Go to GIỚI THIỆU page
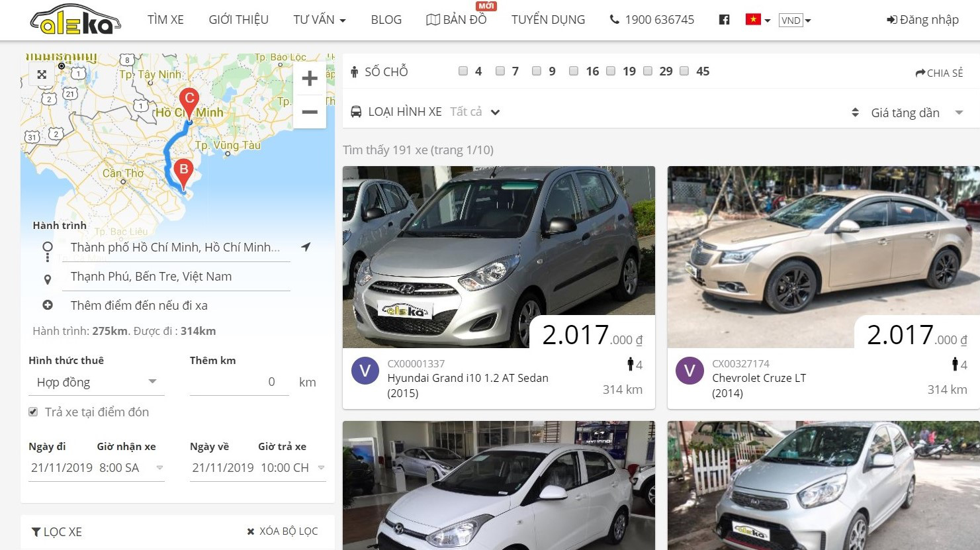Screen dimensions: 980x550 (x=238, y=20)
